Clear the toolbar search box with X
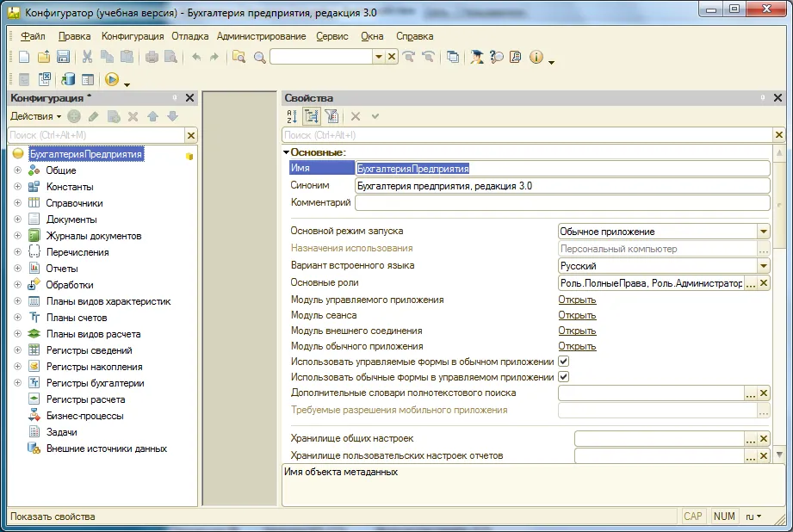The width and height of the screenshot is (793, 532). [392, 57]
